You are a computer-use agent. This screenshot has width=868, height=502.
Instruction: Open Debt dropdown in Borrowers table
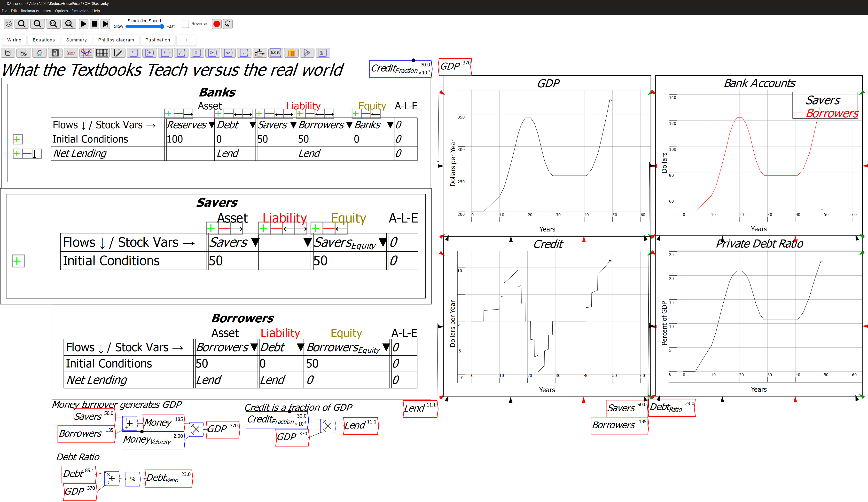(x=300, y=347)
